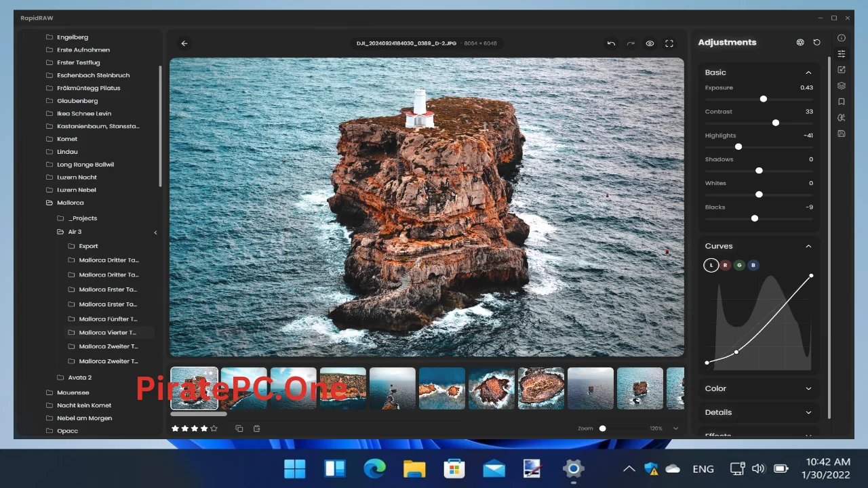Open the AI tools panel icon
The image size is (868, 488).
click(842, 117)
